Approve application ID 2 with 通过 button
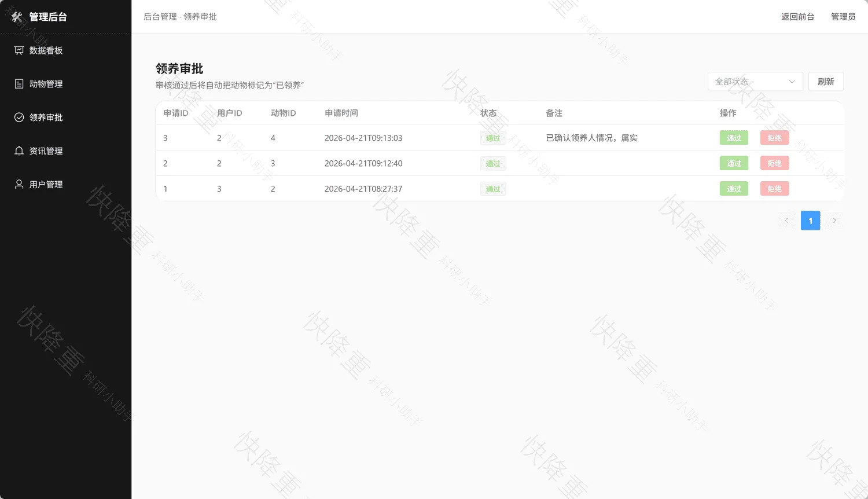Image resolution: width=868 pixels, height=499 pixels. 734,163
